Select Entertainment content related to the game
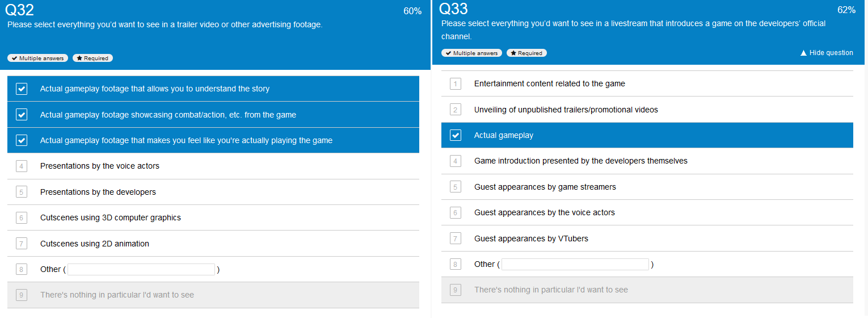The width and height of the screenshot is (868, 318). click(x=647, y=83)
